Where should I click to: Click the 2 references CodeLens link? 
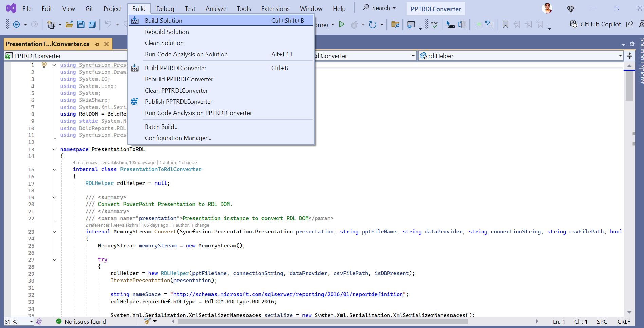tap(97, 225)
